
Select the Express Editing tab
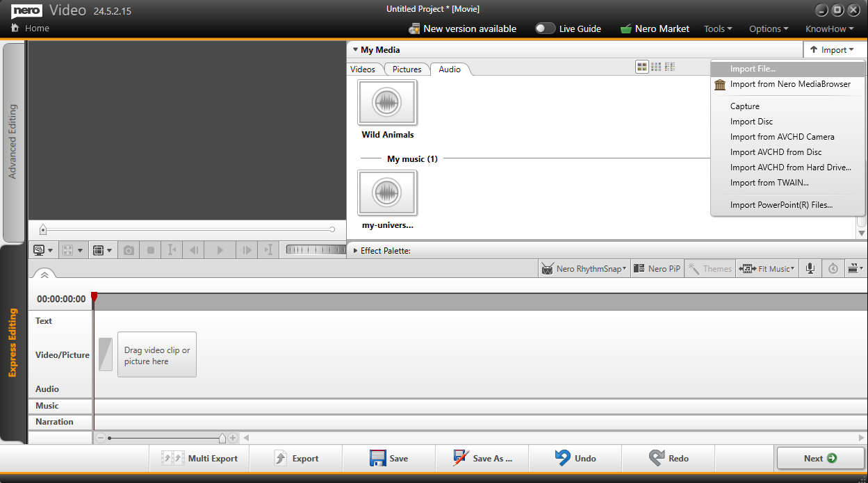(x=13, y=343)
